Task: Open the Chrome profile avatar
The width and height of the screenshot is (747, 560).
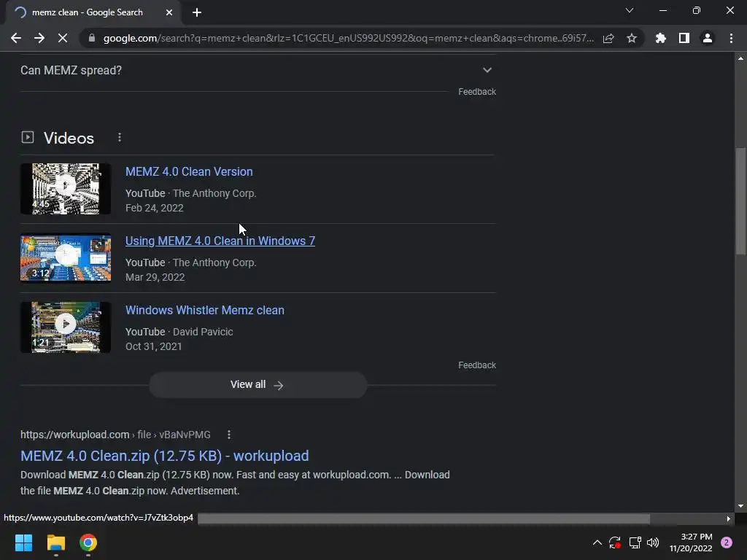Action: pyautogui.click(x=708, y=38)
